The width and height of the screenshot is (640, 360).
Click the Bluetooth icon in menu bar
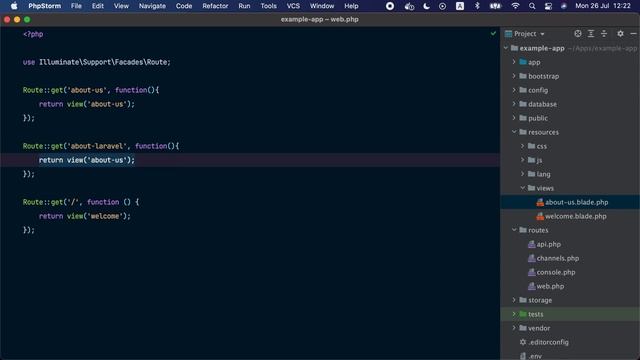pyautogui.click(x=477, y=6)
